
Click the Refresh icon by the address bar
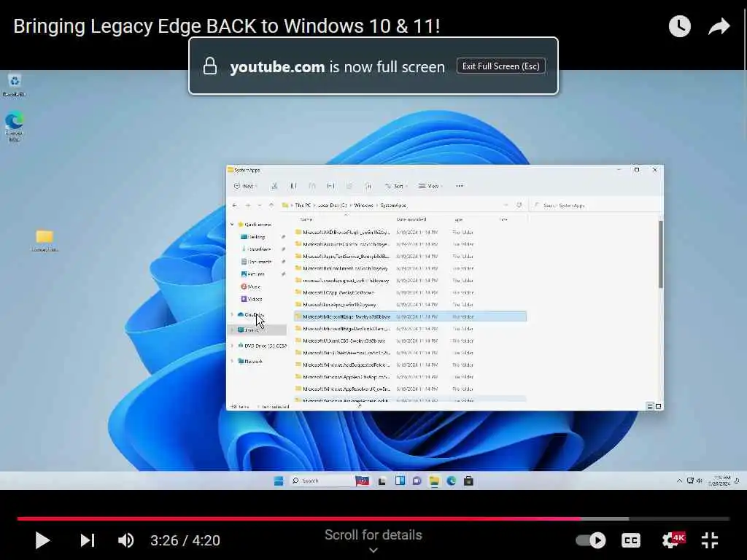click(x=519, y=205)
